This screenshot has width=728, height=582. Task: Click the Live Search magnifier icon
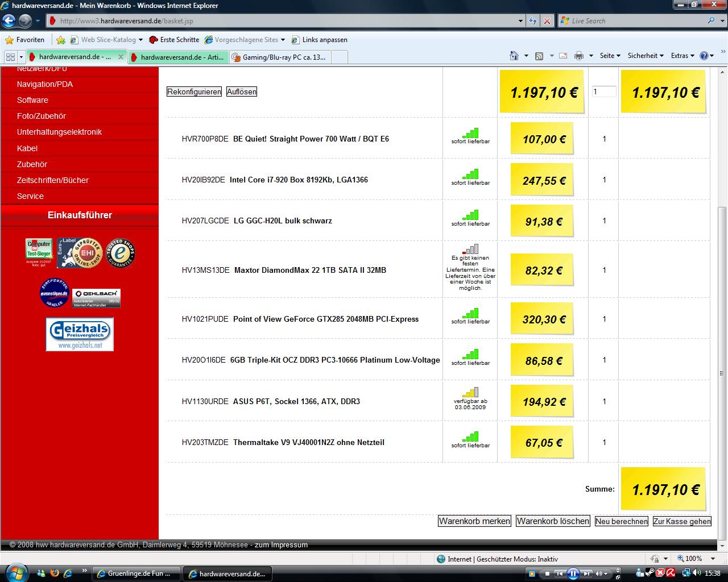tap(712, 21)
